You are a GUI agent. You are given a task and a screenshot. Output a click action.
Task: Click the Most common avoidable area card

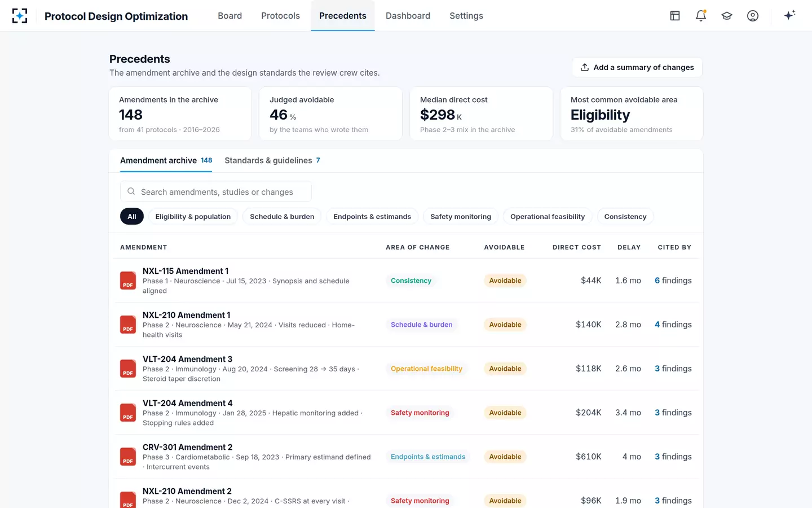pyautogui.click(x=632, y=113)
